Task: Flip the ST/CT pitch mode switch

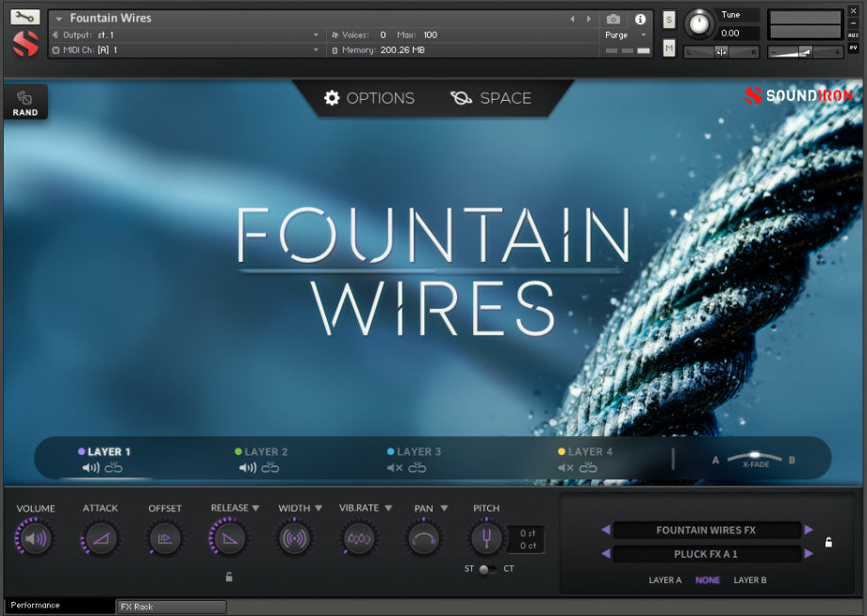Action: tap(488, 569)
